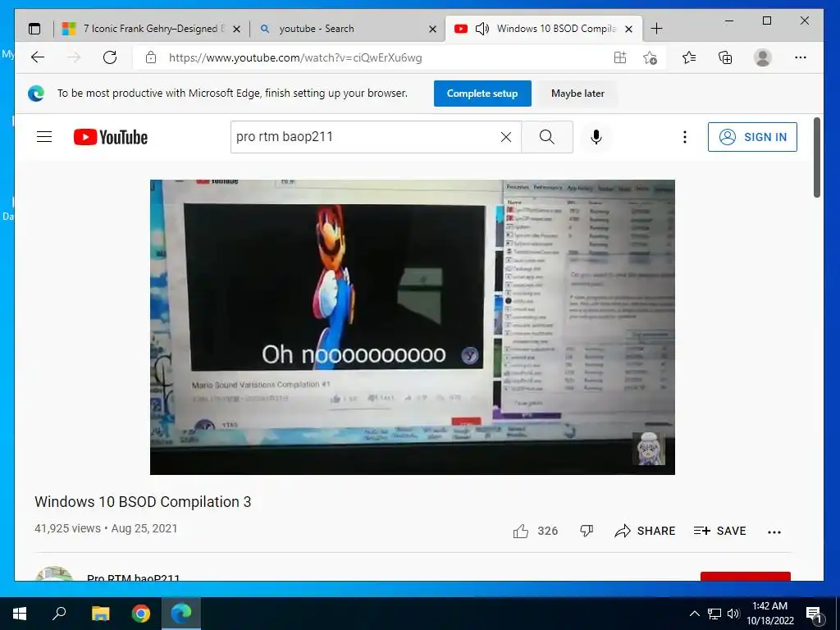840x630 pixels.
Task: Open YouTube settings three-dot menu
Action: (x=685, y=137)
